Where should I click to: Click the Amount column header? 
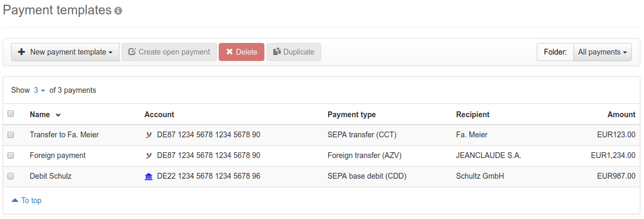pyautogui.click(x=622, y=115)
